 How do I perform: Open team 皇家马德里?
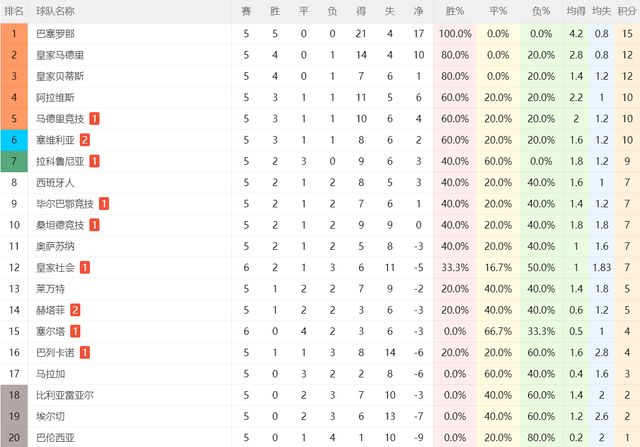click(x=60, y=55)
